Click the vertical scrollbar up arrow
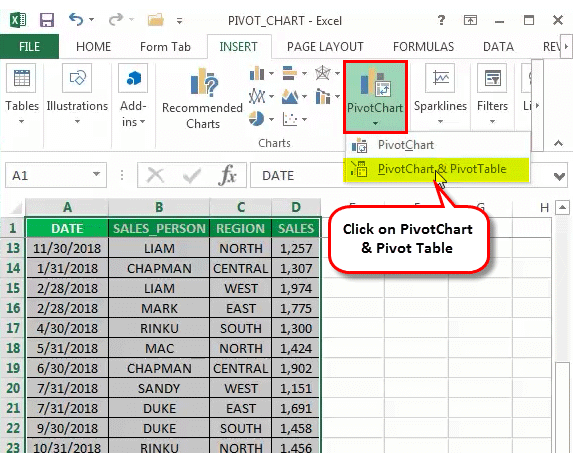Image resolution: width=573 pixels, height=453 pixels. (x=562, y=208)
